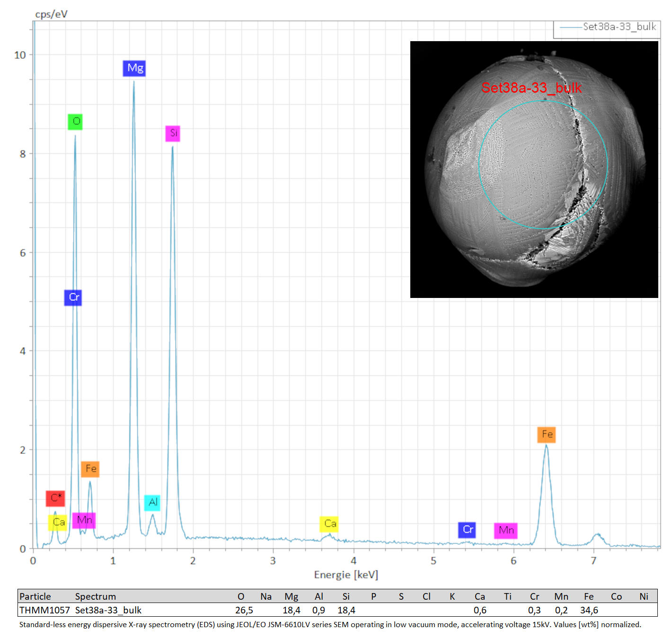Click the Ca value 0,6 in the table

coord(480,610)
